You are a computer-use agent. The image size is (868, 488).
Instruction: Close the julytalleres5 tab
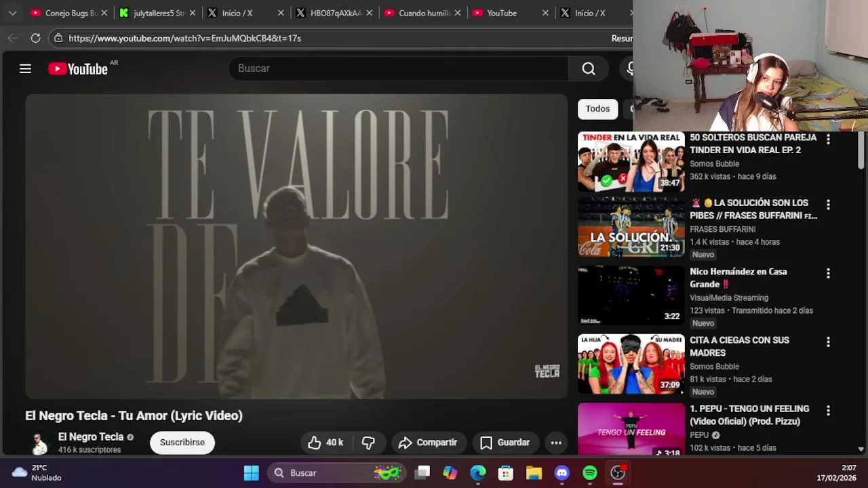[193, 13]
